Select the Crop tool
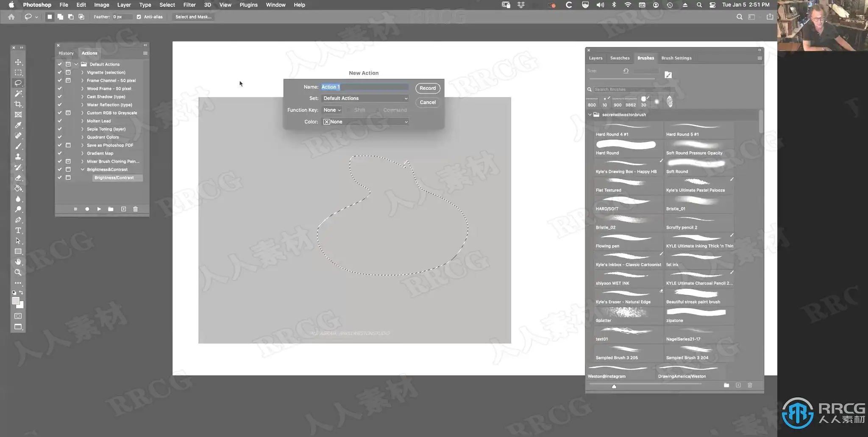868x437 pixels. point(18,104)
